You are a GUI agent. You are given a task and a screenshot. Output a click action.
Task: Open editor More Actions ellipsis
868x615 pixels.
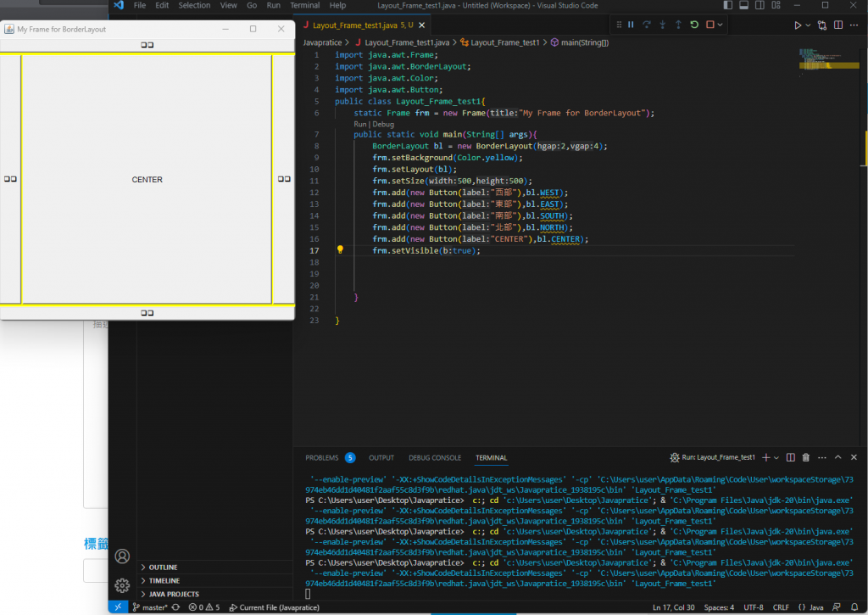(x=854, y=25)
